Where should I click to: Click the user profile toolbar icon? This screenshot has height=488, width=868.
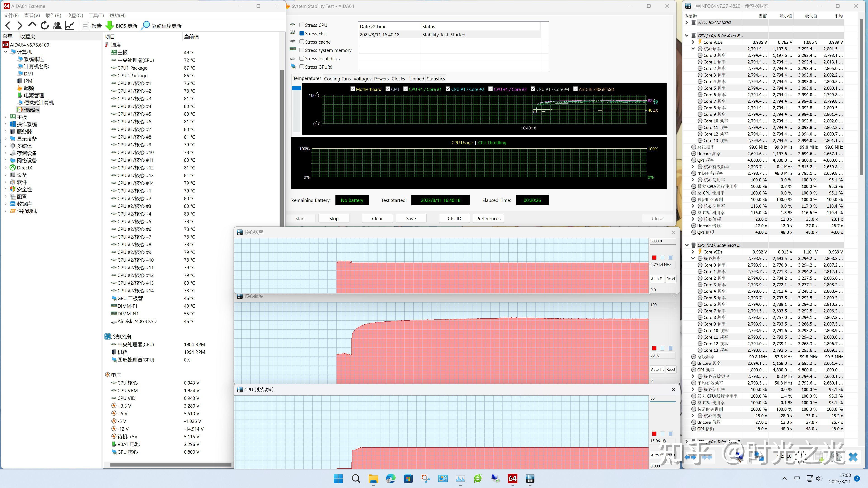[57, 26]
